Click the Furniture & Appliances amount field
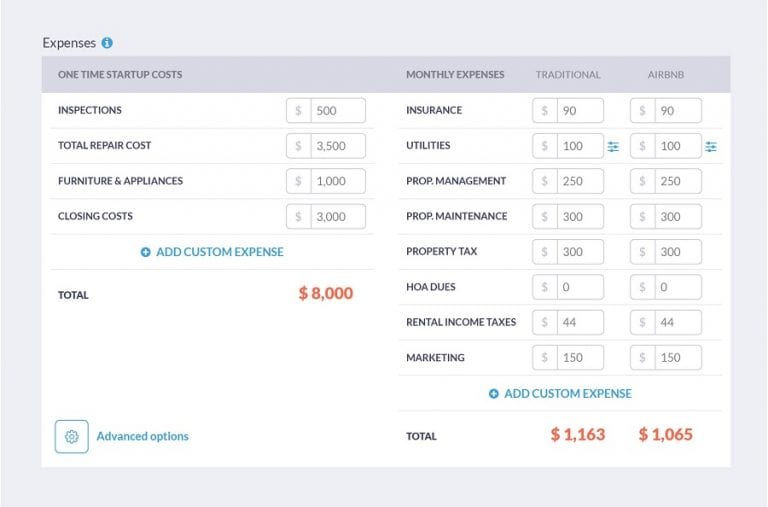The image size is (768, 507). pos(337,181)
